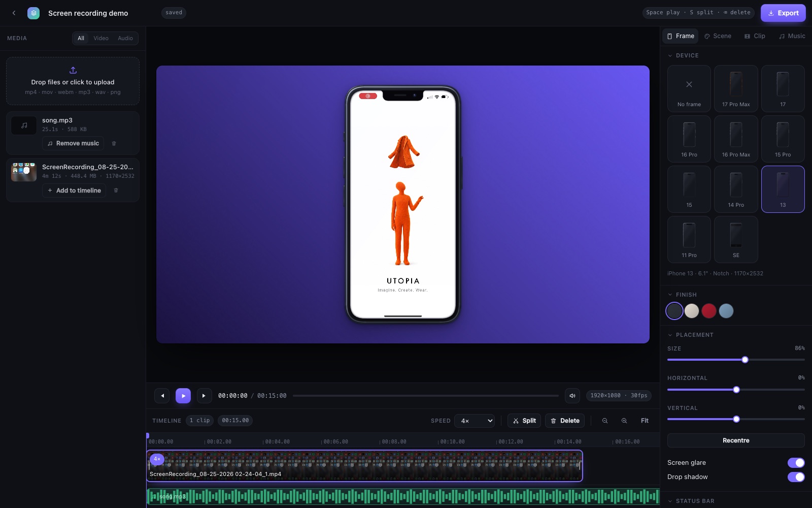Click the playback progress scrubber bar
This screenshot has width=812, height=508.
[x=426, y=396]
